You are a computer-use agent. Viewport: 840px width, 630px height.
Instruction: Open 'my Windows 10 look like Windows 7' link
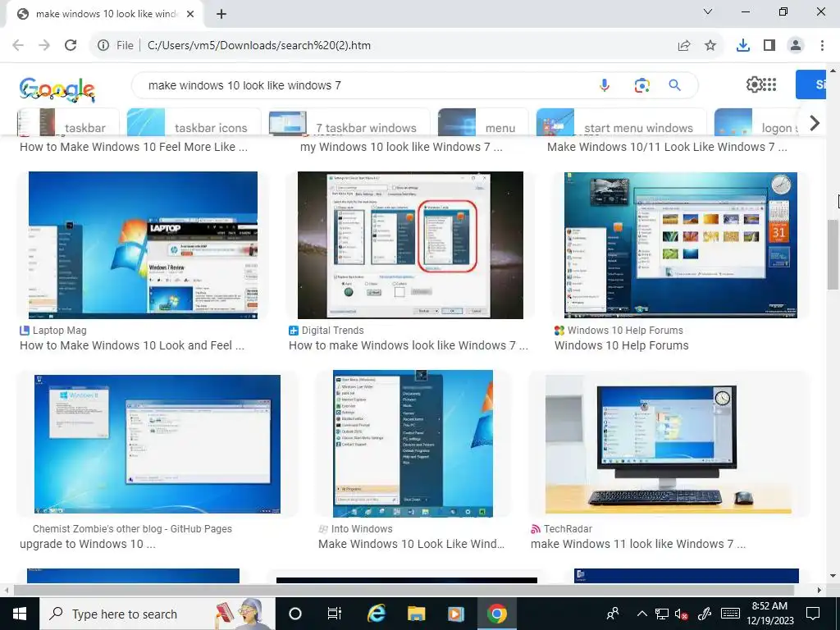pyautogui.click(x=401, y=147)
